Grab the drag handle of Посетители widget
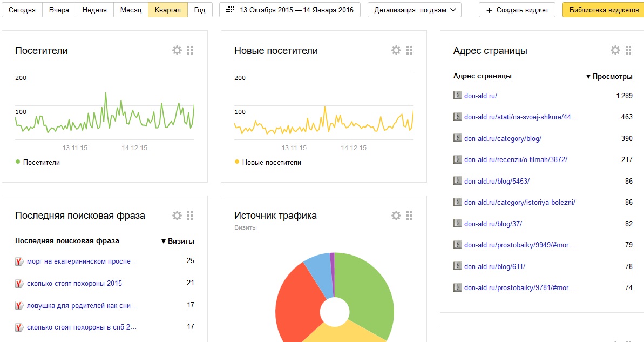 click(190, 51)
